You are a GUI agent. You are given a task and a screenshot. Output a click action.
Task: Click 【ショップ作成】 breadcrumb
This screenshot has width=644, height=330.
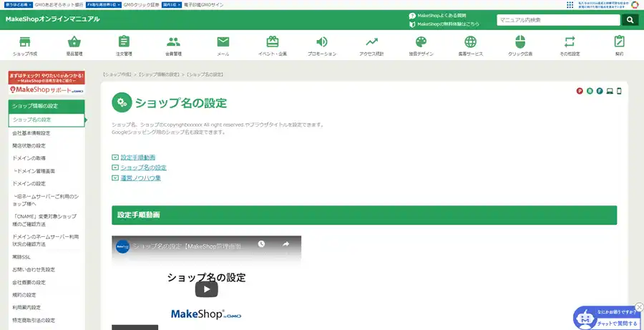118,74
